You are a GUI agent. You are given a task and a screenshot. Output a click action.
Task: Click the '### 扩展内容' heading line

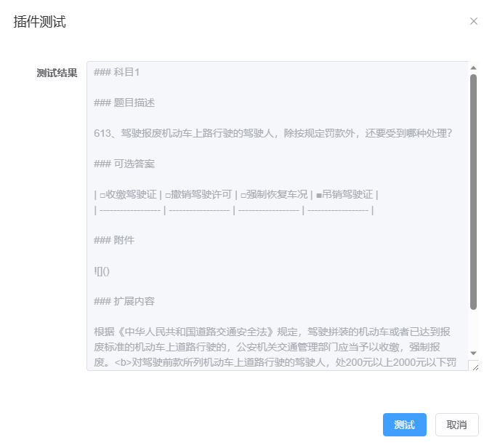(x=124, y=301)
